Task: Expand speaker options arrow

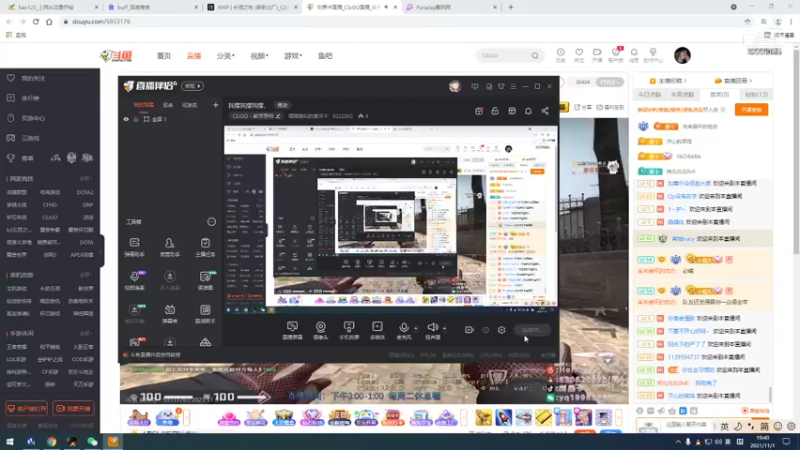Action: pos(444,328)
